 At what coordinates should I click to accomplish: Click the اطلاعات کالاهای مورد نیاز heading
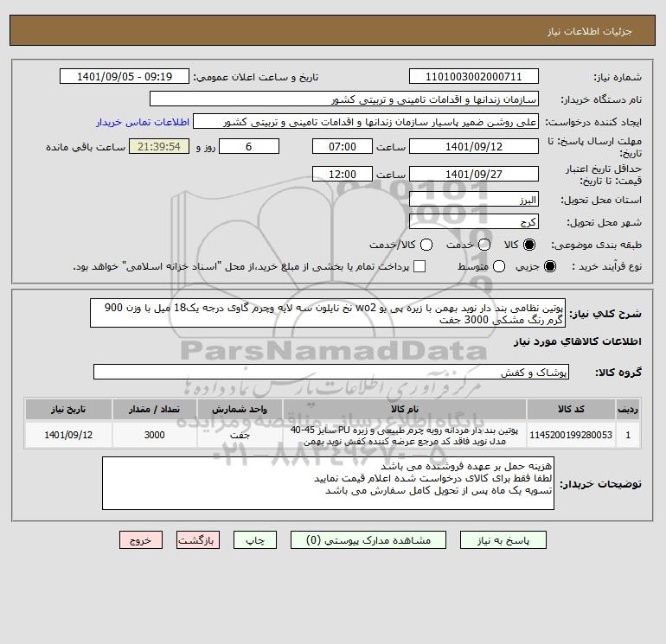click(x=578, y=341)
